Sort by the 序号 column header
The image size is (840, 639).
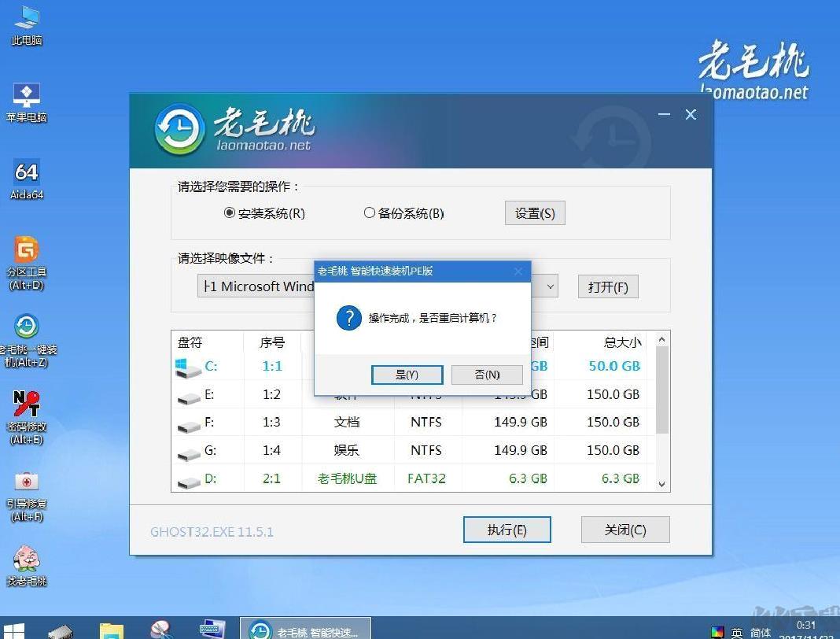click(272, 342)
